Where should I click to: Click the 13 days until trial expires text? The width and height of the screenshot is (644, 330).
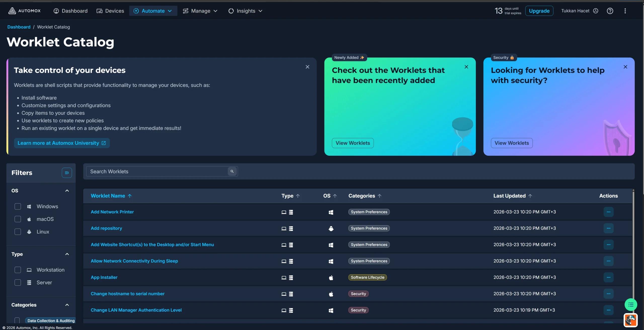click(x=508, y=11)
